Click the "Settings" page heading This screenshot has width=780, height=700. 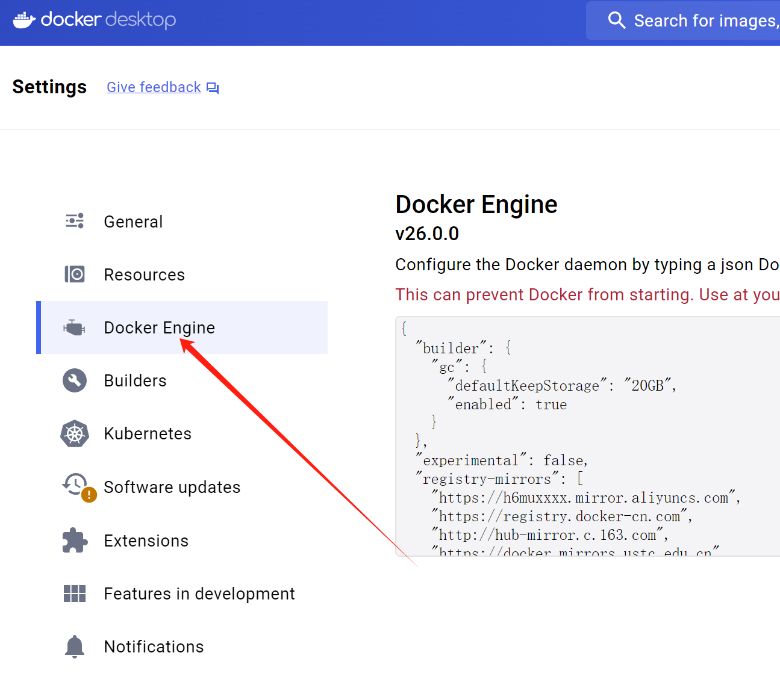tap(49, 87)
